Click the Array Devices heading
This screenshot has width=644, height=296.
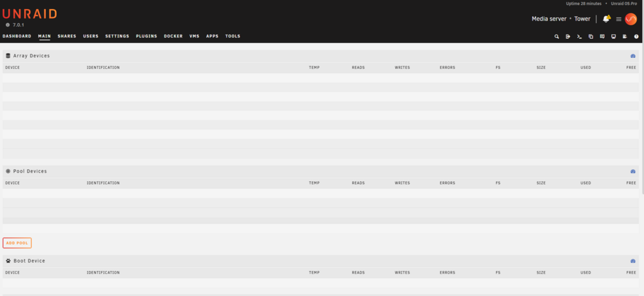pyautogui.click(x=32, y=56)
